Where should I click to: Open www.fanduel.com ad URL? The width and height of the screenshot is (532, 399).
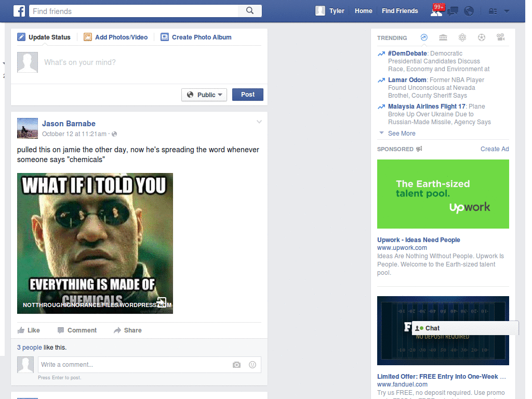pyautogui.click(x=403, y=384)
